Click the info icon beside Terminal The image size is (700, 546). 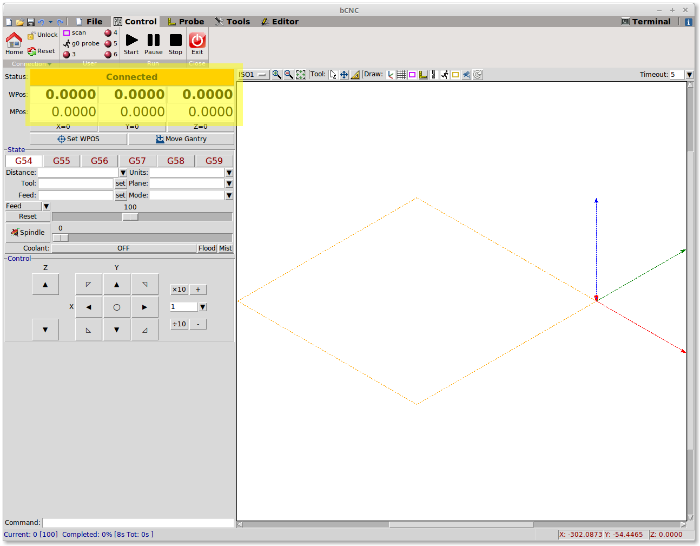[x=688, y=21]
